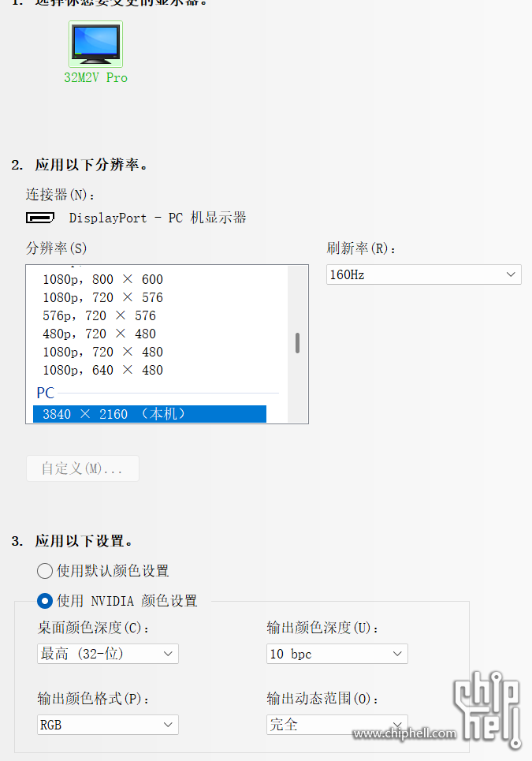Select the use default color settings radio
Viewport: 532px width, 761px height.
click(x=45, y=571)
